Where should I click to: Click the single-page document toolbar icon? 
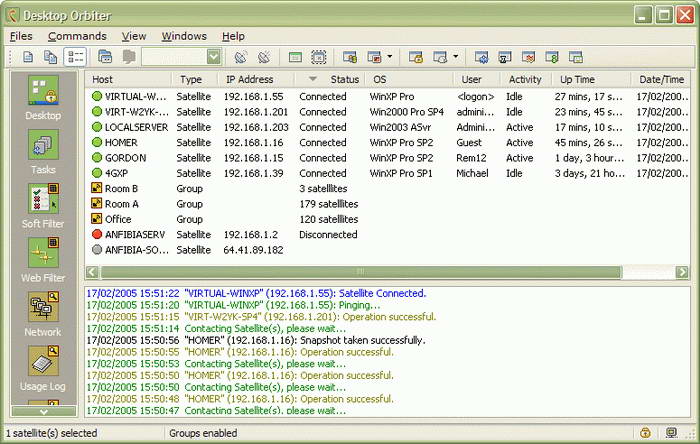[x=28, y=57]
